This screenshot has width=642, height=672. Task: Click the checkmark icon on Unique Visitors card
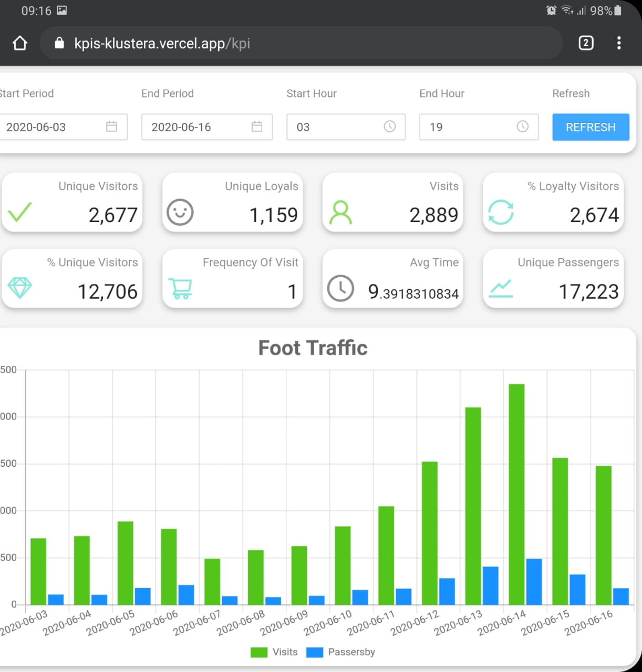coord(20,213)
